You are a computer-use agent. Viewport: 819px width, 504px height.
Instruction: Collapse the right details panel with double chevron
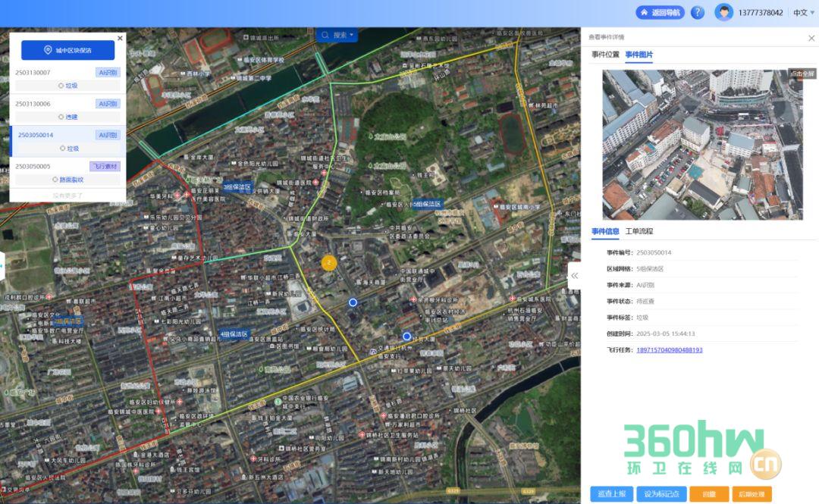coord(575,275)
